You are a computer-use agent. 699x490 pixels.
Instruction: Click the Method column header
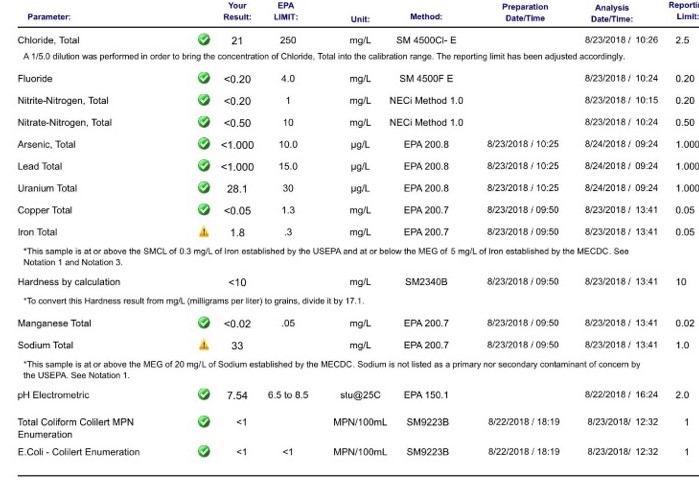(x=426, y=16)
